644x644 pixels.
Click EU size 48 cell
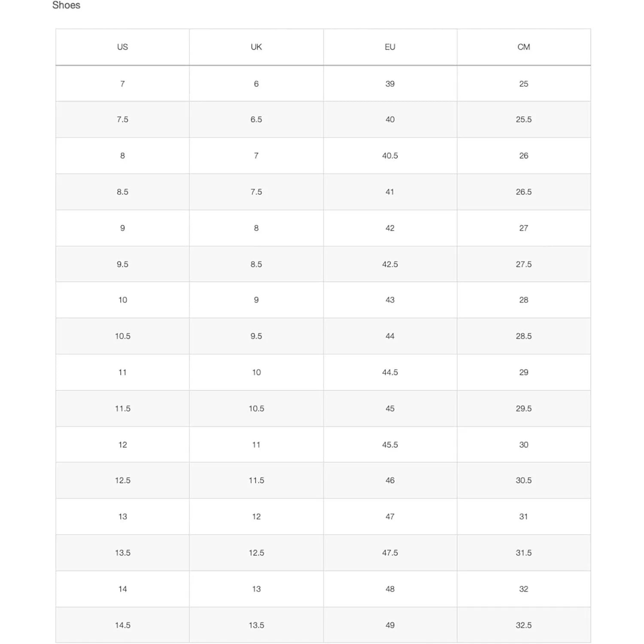pos(390,589)
